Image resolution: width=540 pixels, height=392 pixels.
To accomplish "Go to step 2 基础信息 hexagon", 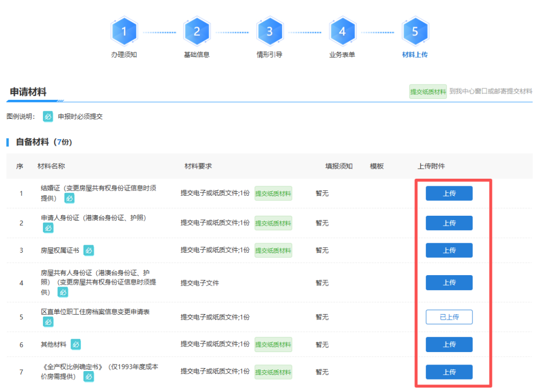I will pos(196,31).
